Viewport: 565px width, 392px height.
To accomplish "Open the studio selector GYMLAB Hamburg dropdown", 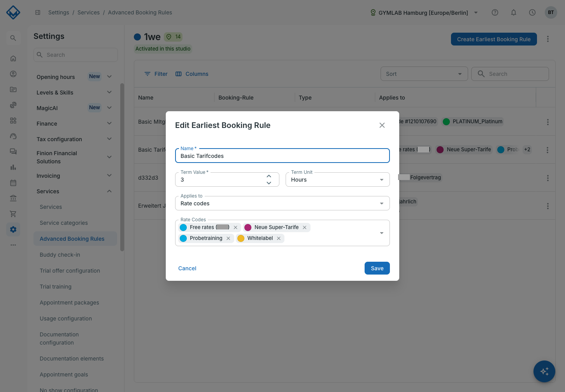I will (x=424, y=12).
